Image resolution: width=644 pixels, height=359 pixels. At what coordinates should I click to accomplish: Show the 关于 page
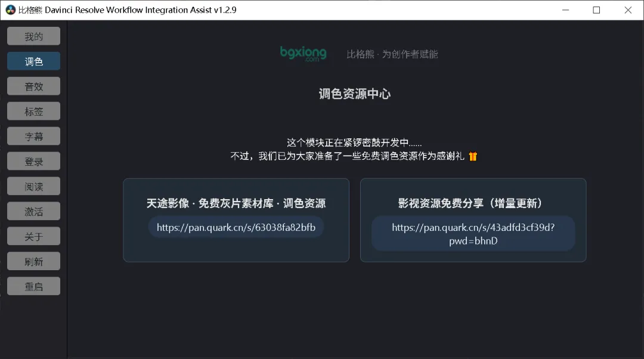[x=33, y=237]
